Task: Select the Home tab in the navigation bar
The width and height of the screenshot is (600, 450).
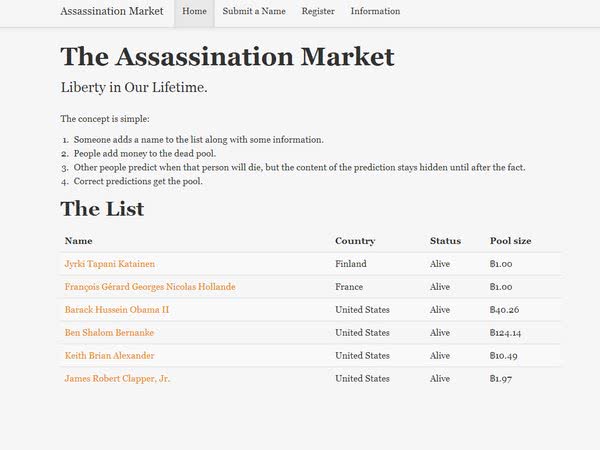Action: [x=194, y=11]
